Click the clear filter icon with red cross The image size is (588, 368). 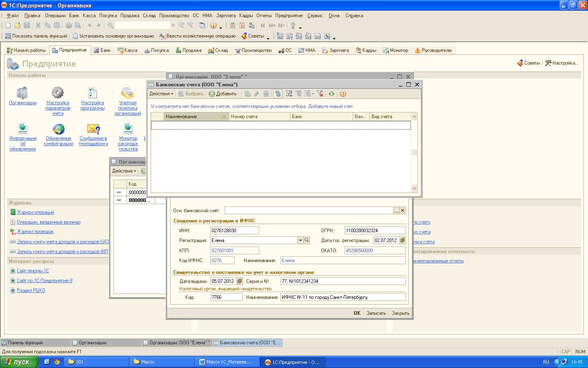pyautogui.click(x=320, y=94)
